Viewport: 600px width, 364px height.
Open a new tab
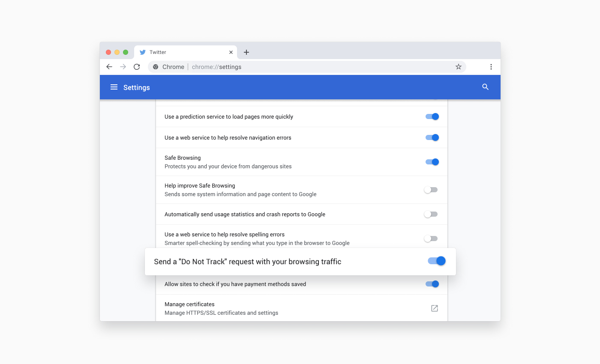[246, 52]
